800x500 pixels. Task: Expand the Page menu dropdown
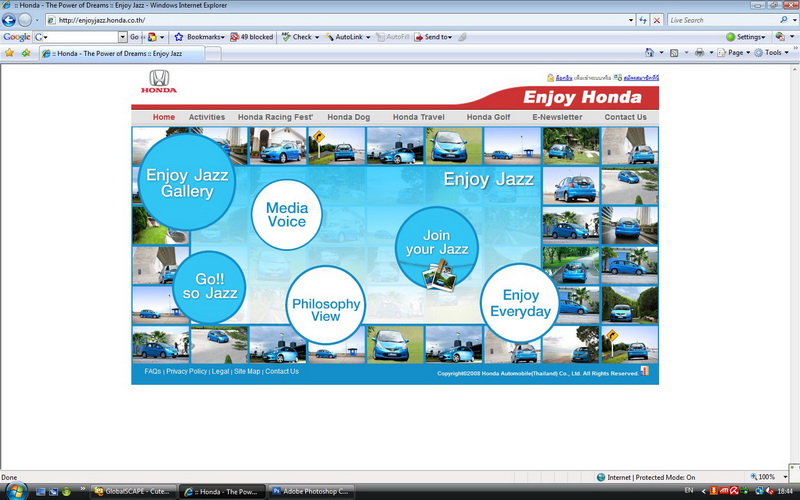tap(748, 53)
